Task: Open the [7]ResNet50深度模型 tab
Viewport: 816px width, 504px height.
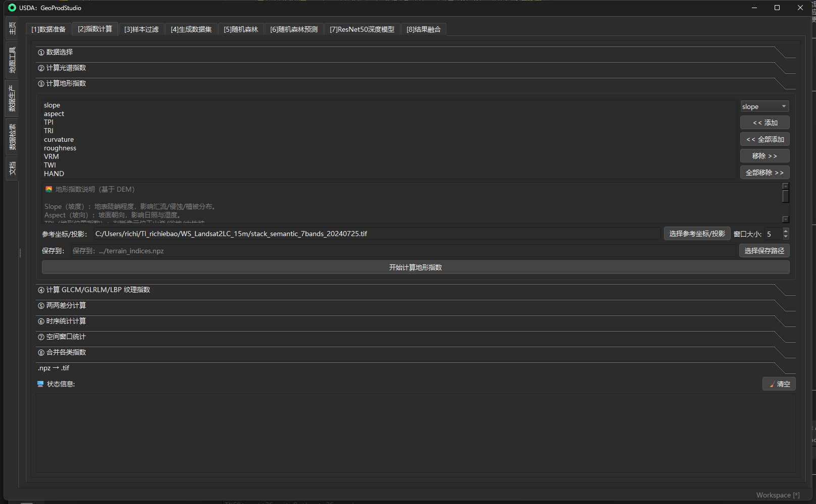Action: point(362,29)
